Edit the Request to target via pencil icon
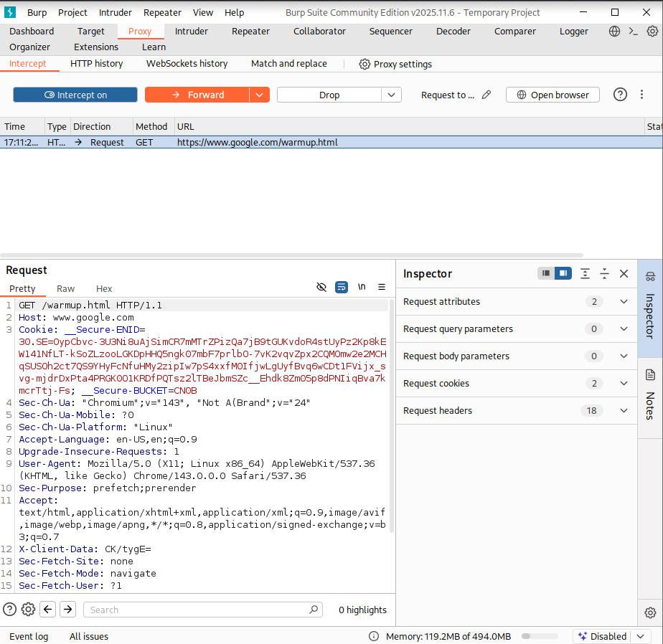 click(485, 94)
